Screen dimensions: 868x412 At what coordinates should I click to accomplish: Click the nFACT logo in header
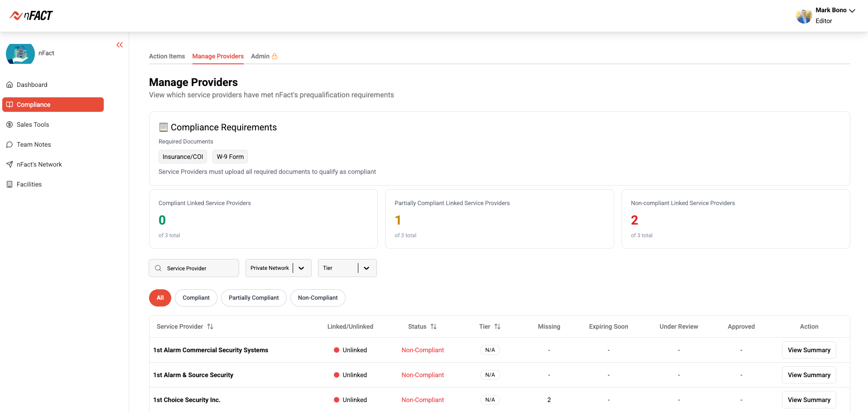[31, 15]
